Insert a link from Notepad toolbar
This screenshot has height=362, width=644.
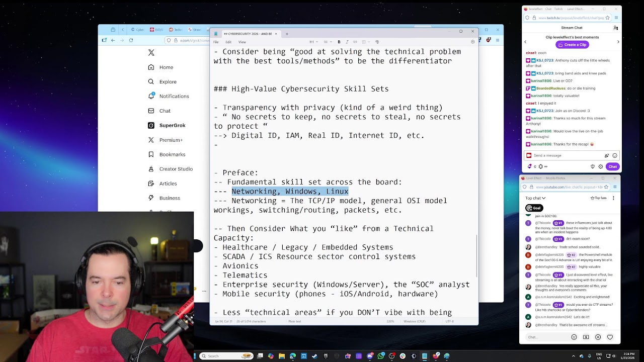tap(355, 42)
